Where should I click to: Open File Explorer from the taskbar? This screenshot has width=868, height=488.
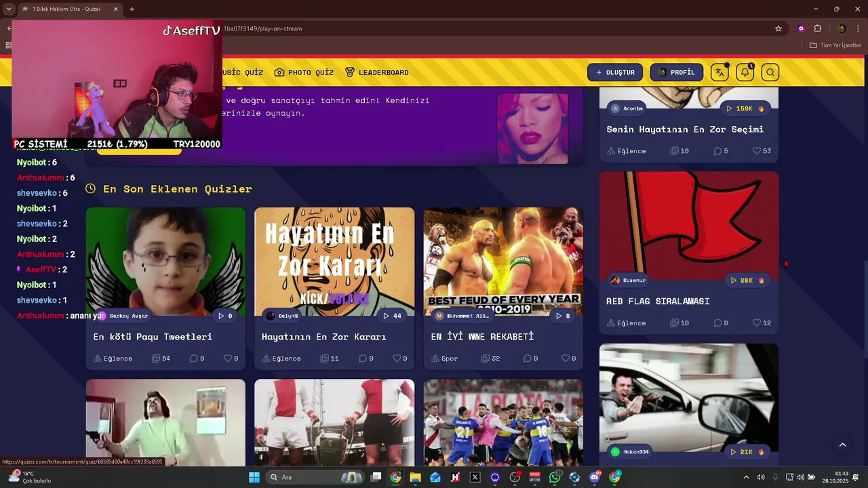(415, 477)
